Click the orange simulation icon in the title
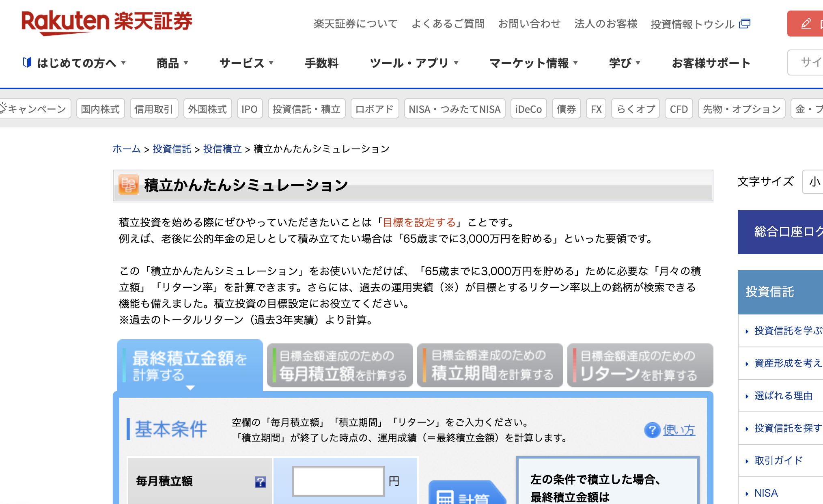Image resolution: width=823 pixels, height=504 pixels. [x=129, y=185]
